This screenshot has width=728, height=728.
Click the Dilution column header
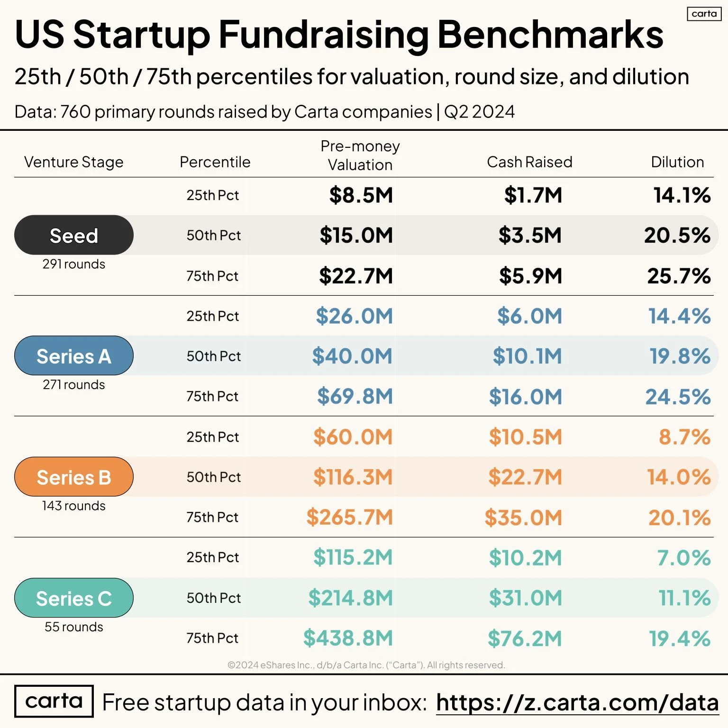pyautogui.click(x=677, y=162)
